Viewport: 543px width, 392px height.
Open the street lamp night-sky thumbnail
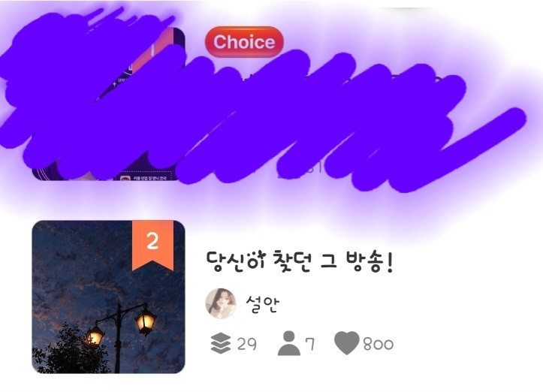coord(108,297)
